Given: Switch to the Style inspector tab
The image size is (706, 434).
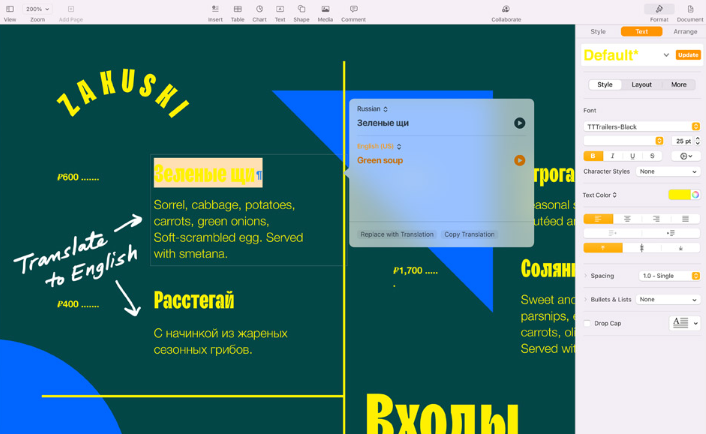Looking at the screenshot, I should [598, 32].
